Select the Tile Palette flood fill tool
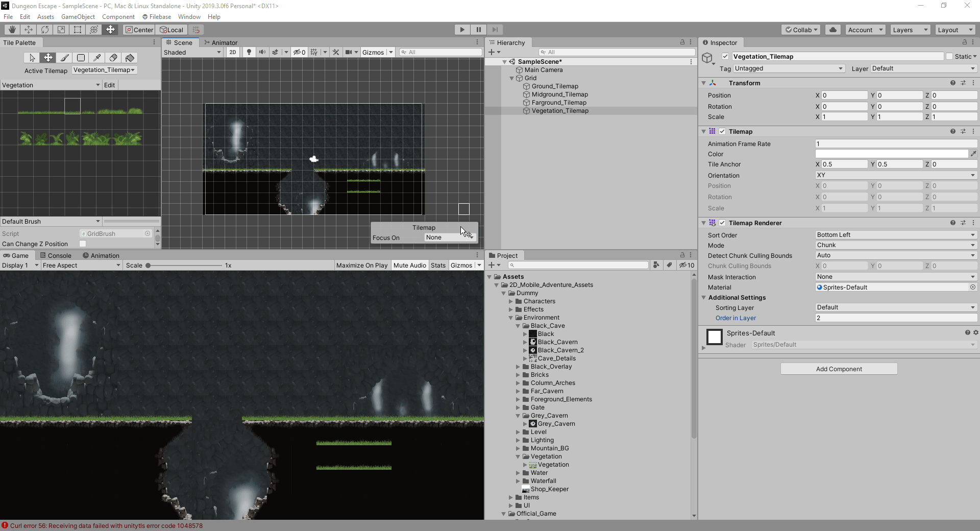The image size is (980, 531). (x=130, y=58)
